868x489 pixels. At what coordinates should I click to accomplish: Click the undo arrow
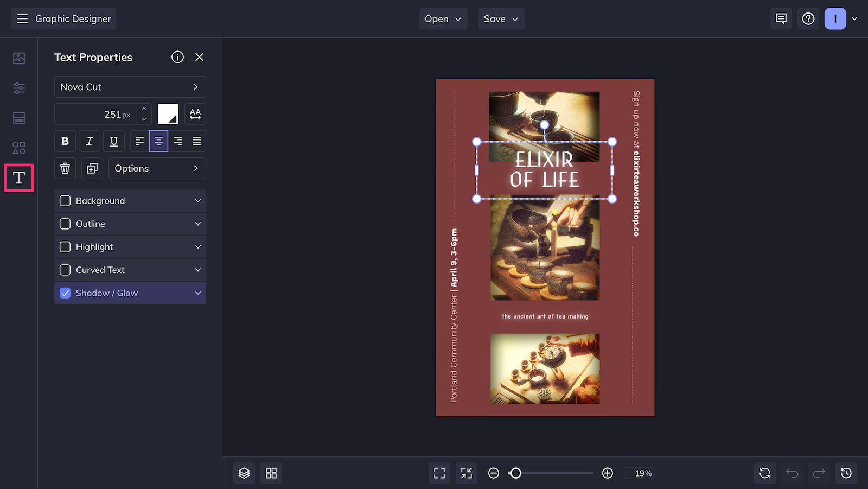tap(792, 473)
